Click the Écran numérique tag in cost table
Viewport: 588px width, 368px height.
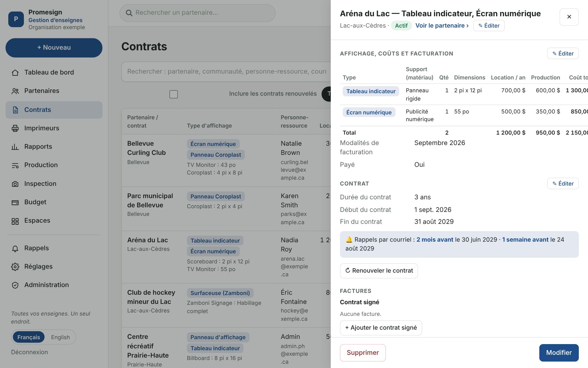(369, 113)
